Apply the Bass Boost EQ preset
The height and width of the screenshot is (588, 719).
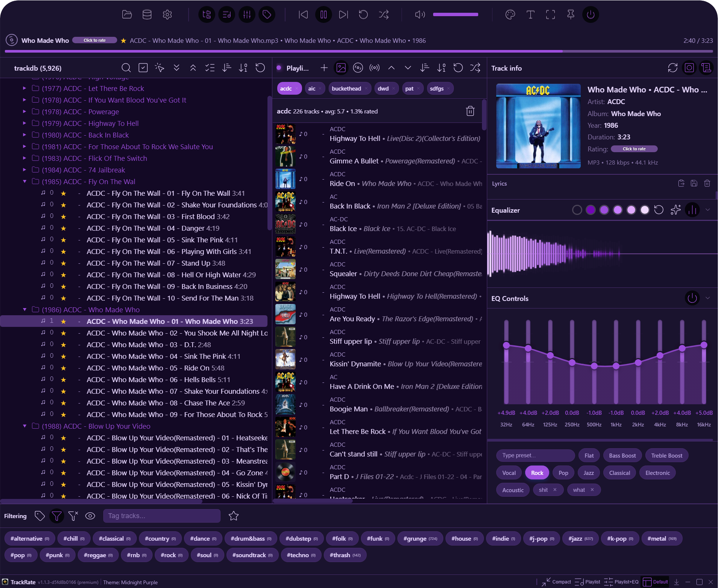pos(622,455)
